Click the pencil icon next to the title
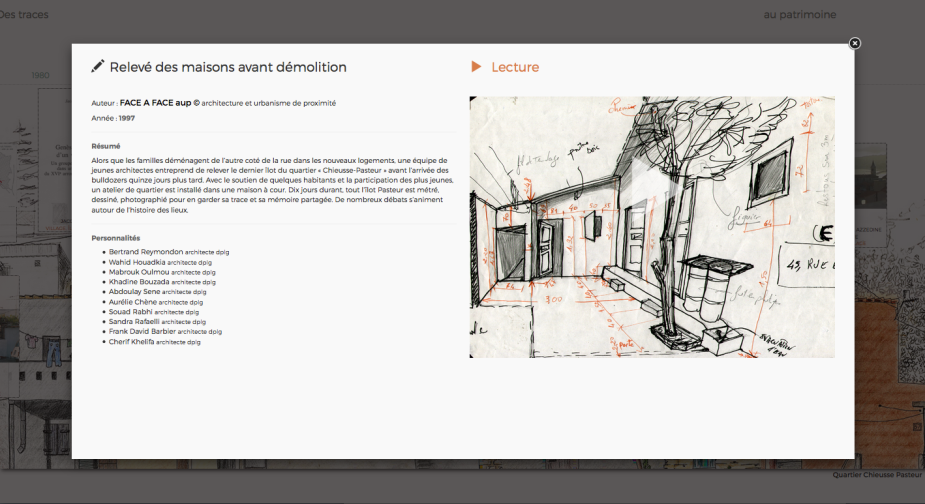Image resolution: width=925 pixels, height=504 pixels. tap(97, 67)
